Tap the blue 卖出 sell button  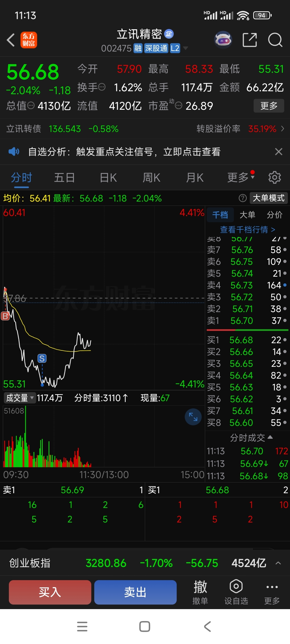click(135, 592)
